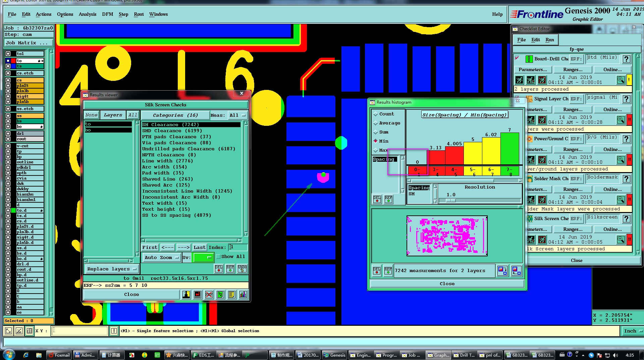Click the grid snap icon at bottom left
The width and height of the screenshot is (644, 360).
(30, 331)
